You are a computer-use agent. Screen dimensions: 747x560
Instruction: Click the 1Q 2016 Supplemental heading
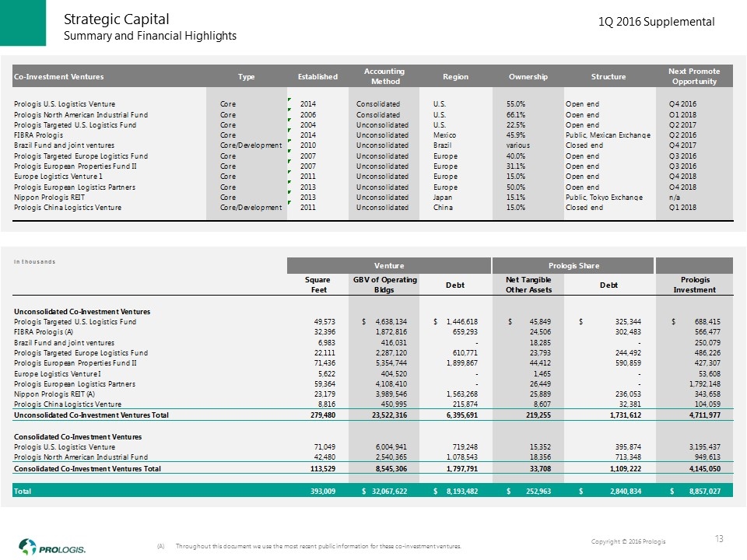click(x=656, y=23)
